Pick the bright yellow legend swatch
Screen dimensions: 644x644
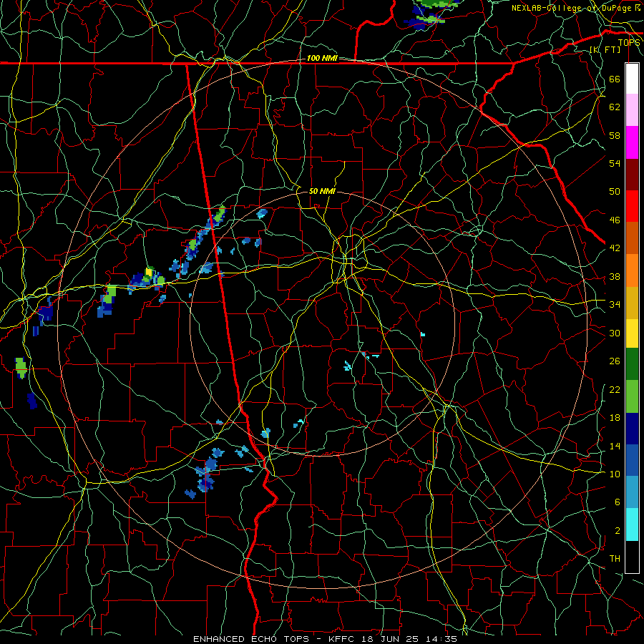point(632,333)
